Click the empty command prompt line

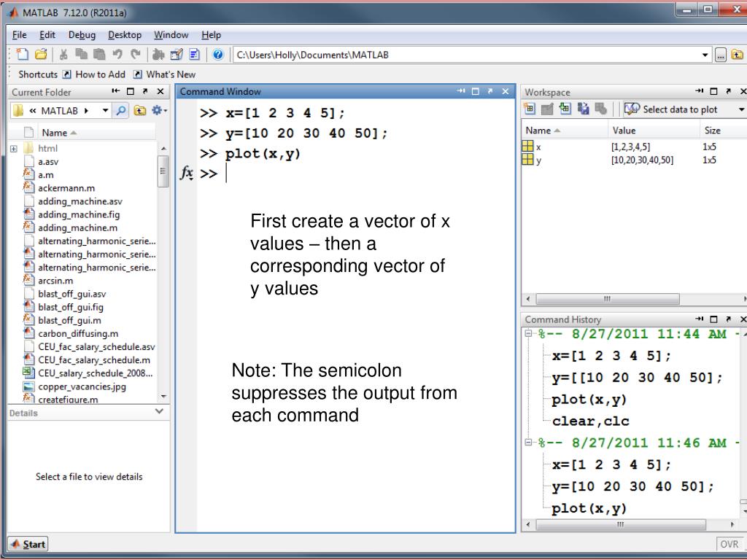coord(355,174)
